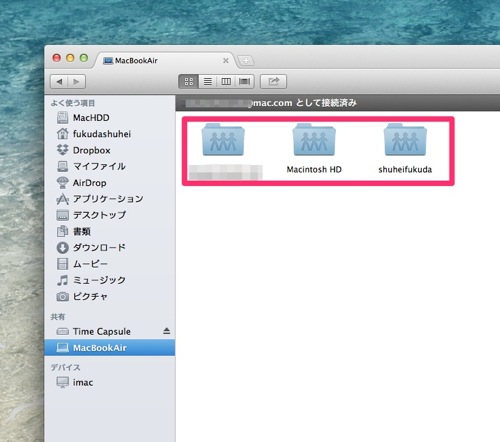Viewport: 500px width, 442px height.
Task: Open ミュージック in the sidebar
Action: point(109,280)
